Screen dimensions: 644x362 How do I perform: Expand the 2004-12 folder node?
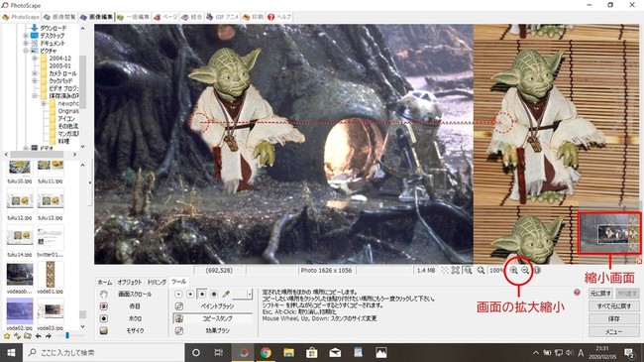(x=35, y=59)
